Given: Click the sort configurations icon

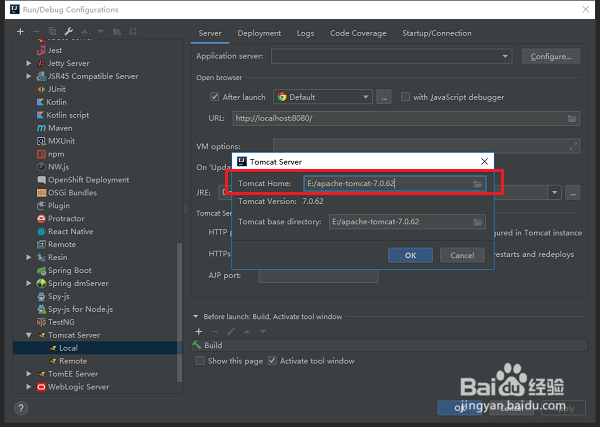Looking at the screenshot, I should [x=133, y=31].
